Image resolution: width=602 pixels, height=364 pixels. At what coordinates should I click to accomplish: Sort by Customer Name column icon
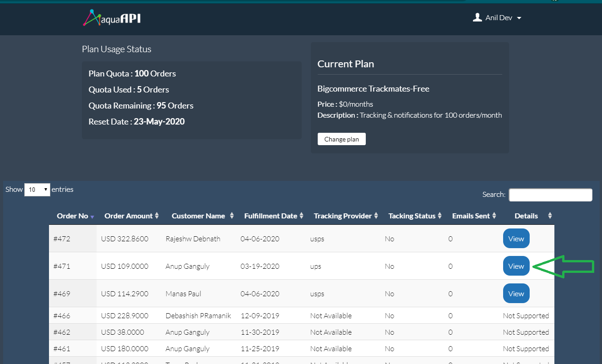click(232, 216)
